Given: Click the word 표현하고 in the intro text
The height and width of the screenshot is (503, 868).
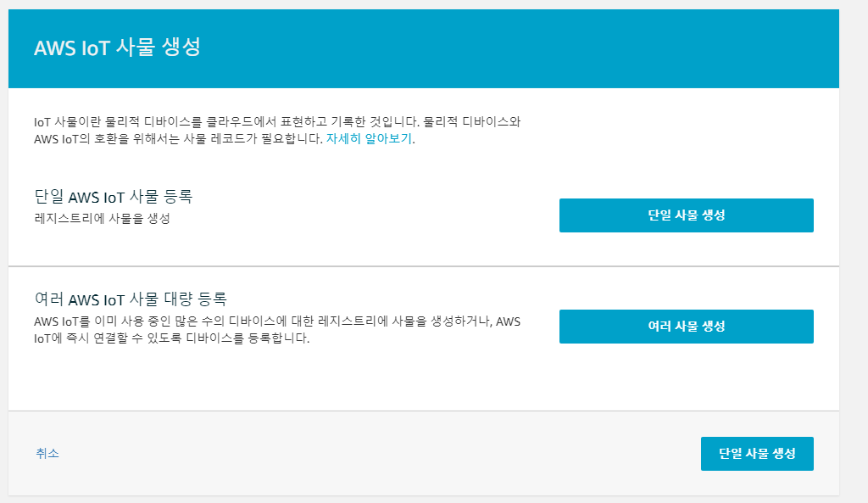Looking at the screenshot, I should 304,122.
